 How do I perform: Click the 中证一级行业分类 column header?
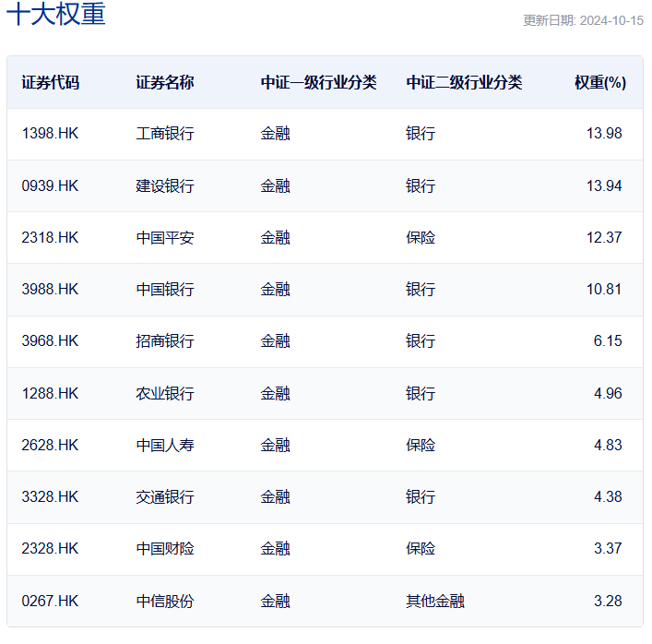click(x=318, y=82)
